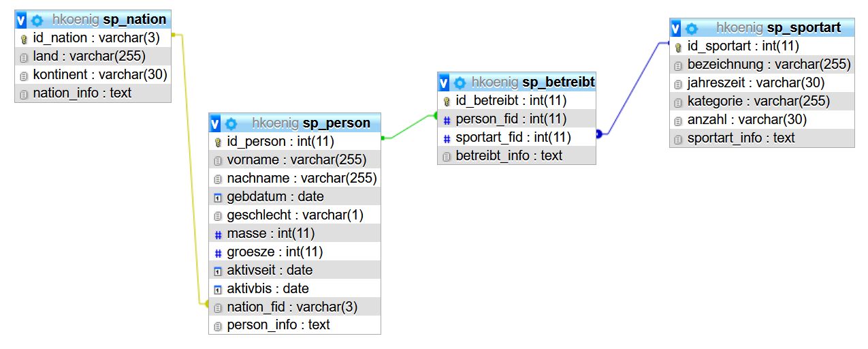Toggle sp_sportart column visibility V button
The width and height of the screenshot is (868, 349).
[x=676, y=28]
